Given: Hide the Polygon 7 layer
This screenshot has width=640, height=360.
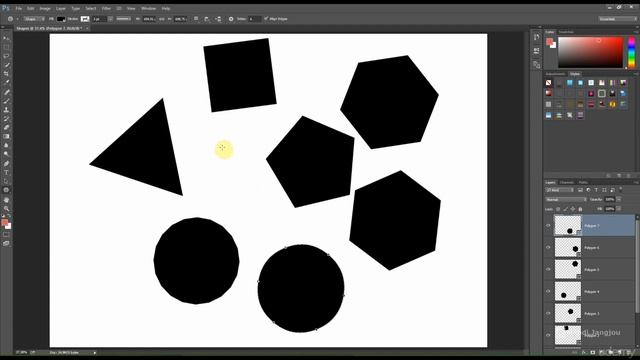Looking at the screenshot, I should [548, 225].
